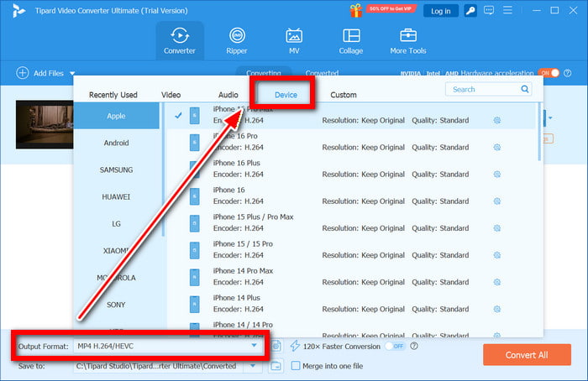588x381 pixels.
Task: Open settings gear for iPhone 16 Pro
Action: pos(497,148)
